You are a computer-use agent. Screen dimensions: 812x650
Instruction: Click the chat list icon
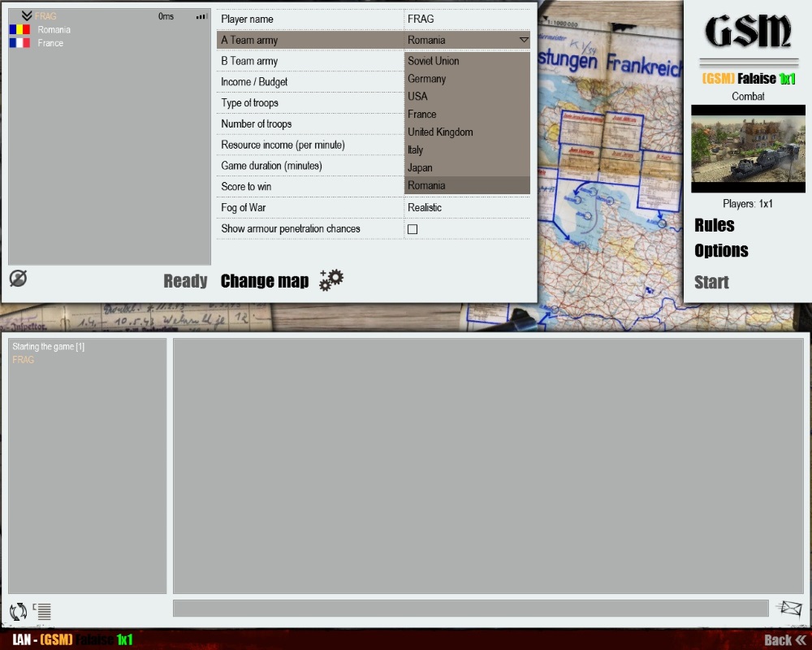pos(42,612)
